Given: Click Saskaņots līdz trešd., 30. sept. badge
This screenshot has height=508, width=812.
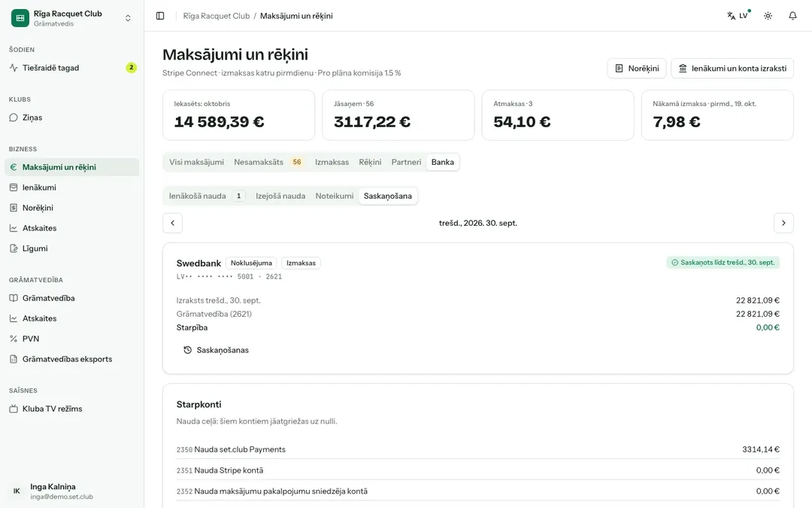Looking at the screenshot, I should coord(723,263).
